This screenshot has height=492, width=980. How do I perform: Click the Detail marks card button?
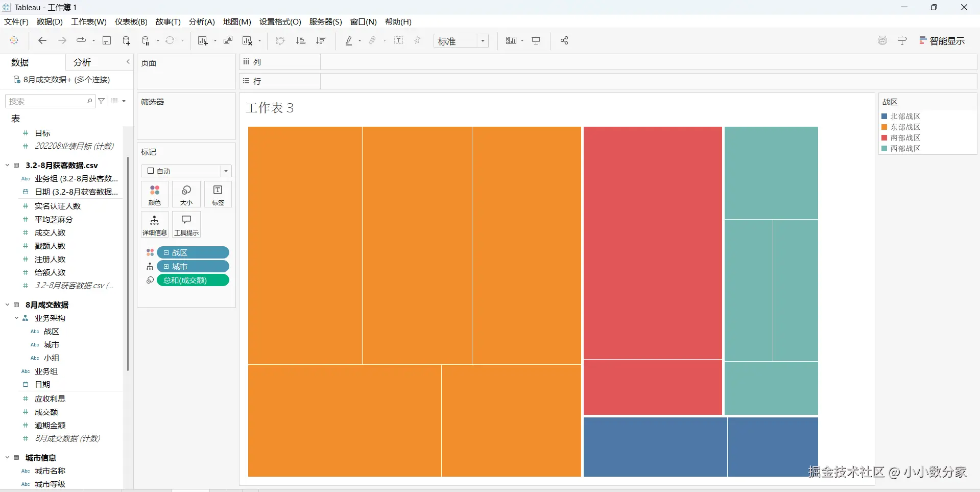tap(155, 225)
